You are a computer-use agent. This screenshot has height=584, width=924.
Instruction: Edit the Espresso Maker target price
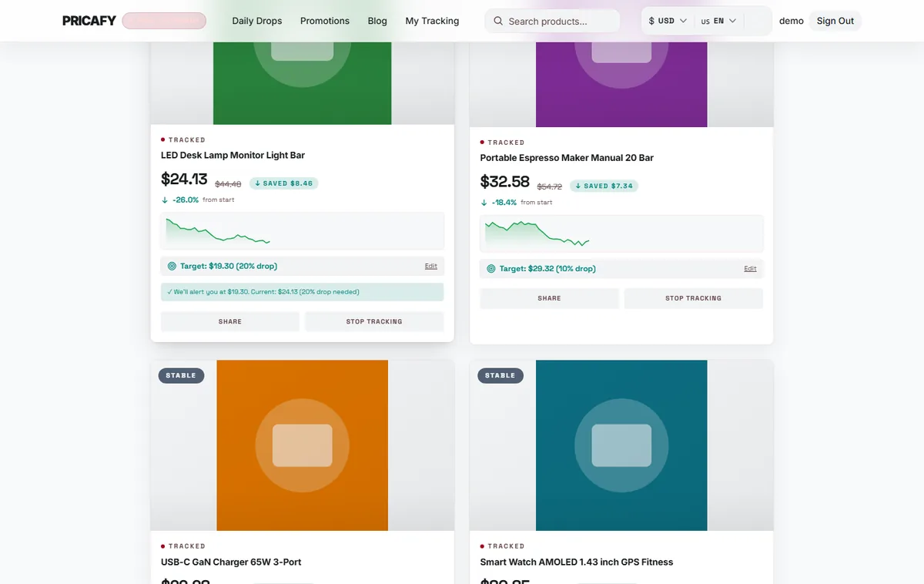(750, 269)
